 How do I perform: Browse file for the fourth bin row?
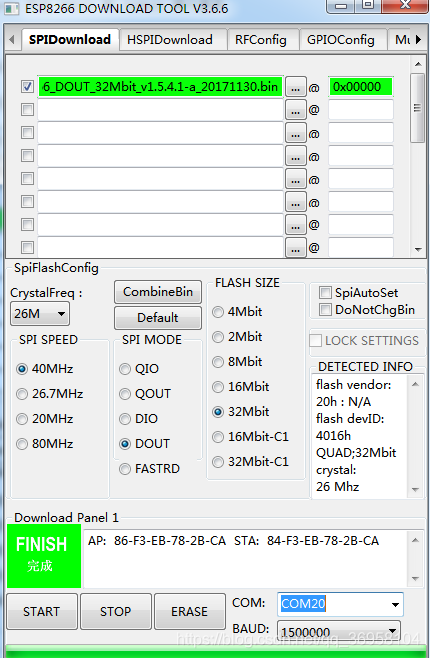tap(295, 157)
